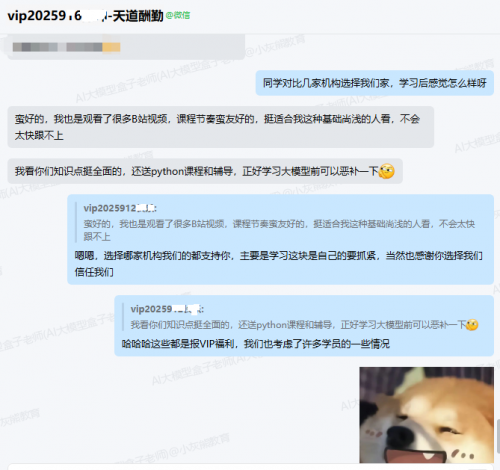Select reply text 哈哈哈这些都是报VIP福利
This screenshot has width=500, height=470.
pyautogui.click(x=256, y=344)
